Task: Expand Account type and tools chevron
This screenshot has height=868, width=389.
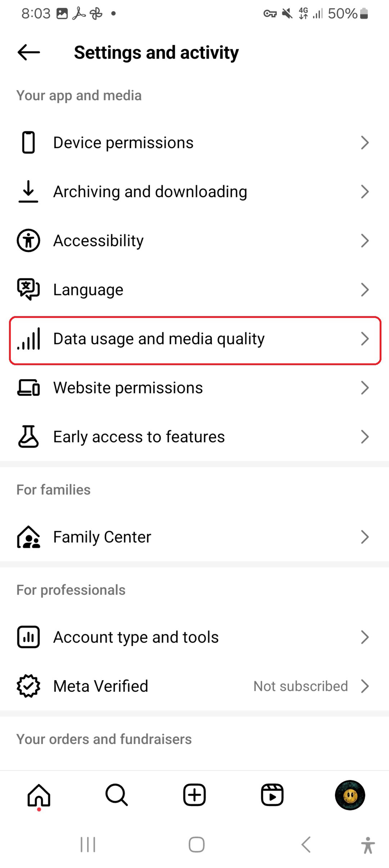Action: click(365, 637)
